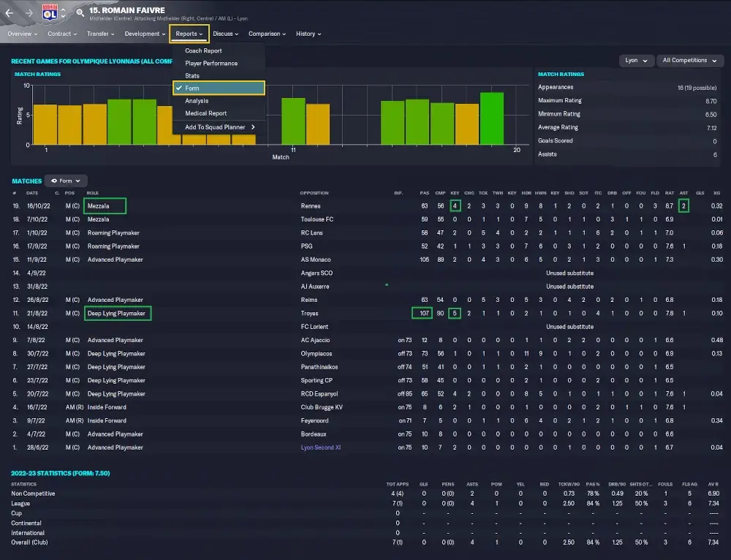Open the Lyon Second XI link

(321, 447)
